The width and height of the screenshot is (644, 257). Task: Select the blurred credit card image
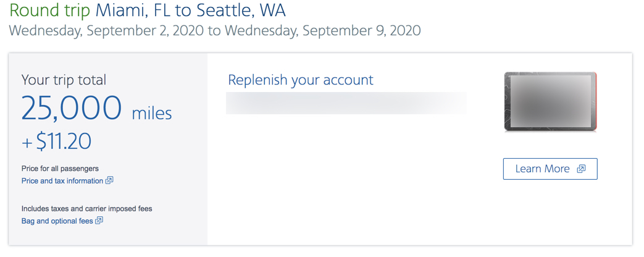coord(550,102)
